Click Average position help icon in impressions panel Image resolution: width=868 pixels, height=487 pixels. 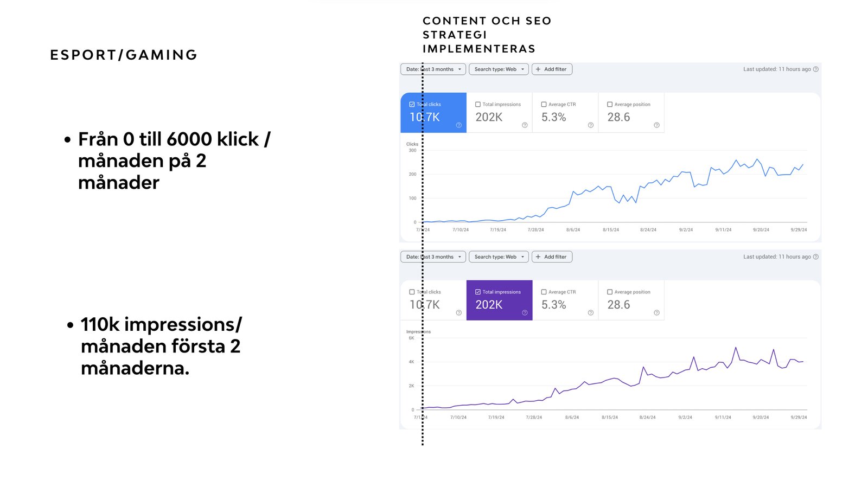click(656, 313)
